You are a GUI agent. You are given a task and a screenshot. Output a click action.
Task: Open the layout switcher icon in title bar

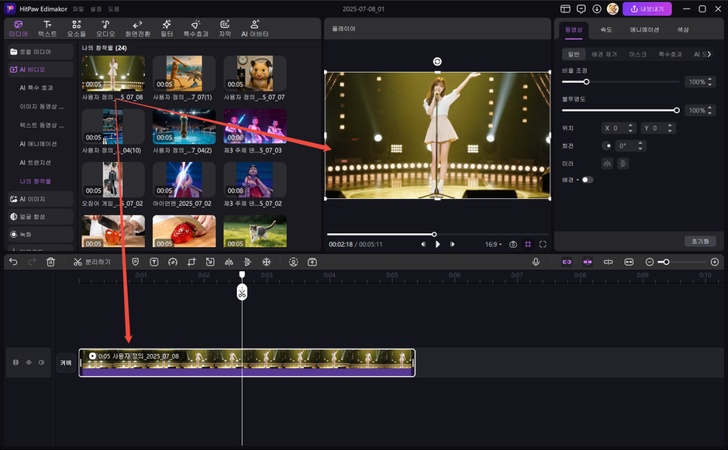point(565,9)
